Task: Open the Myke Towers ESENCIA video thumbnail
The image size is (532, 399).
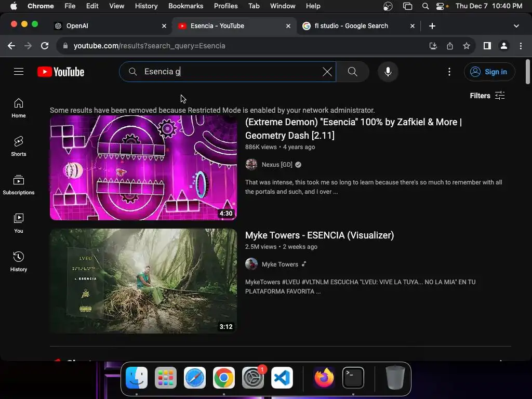Action: 143,281
